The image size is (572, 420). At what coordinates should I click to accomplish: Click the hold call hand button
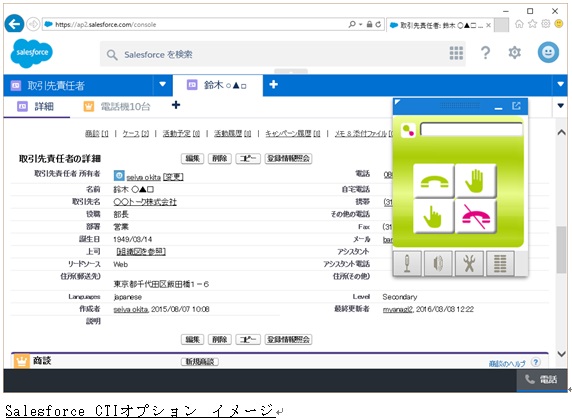click(x=476, y=181)
